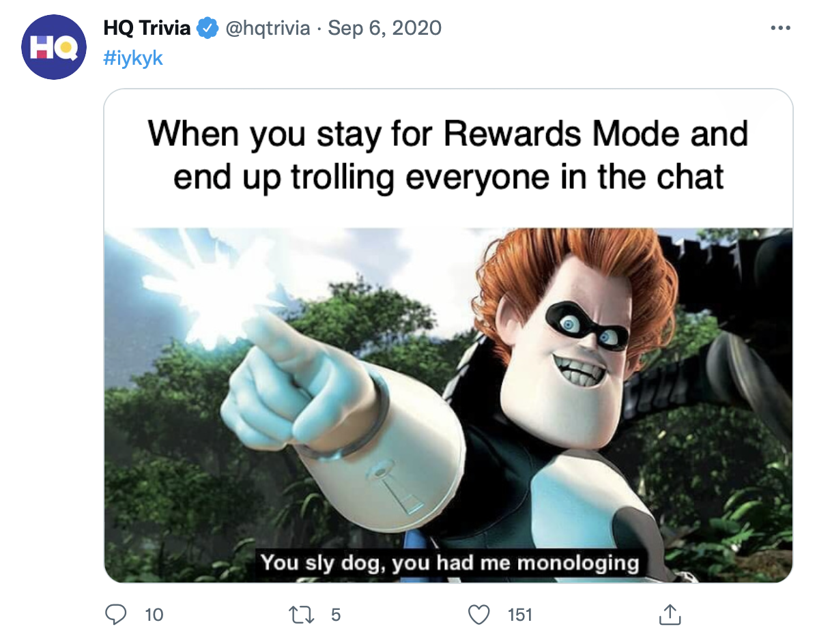Open the #iykyk hashtag
Screen dimensions: 815x644
coord(133,58)
